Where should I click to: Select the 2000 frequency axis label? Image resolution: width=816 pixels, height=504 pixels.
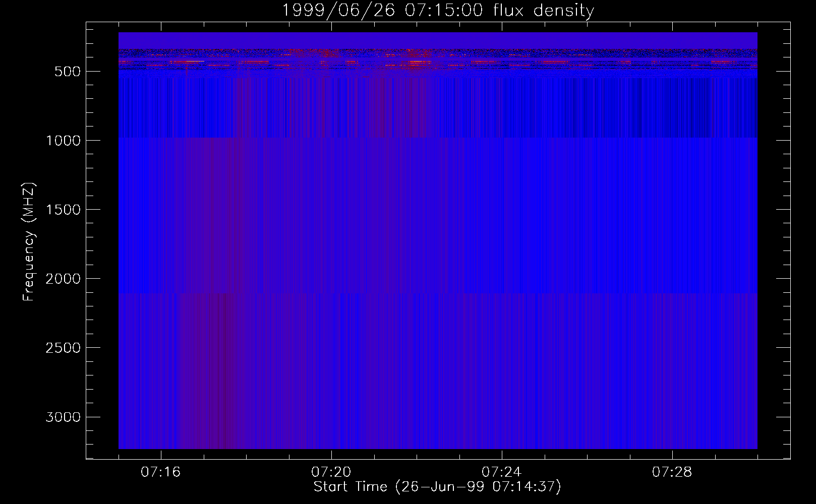63,279
